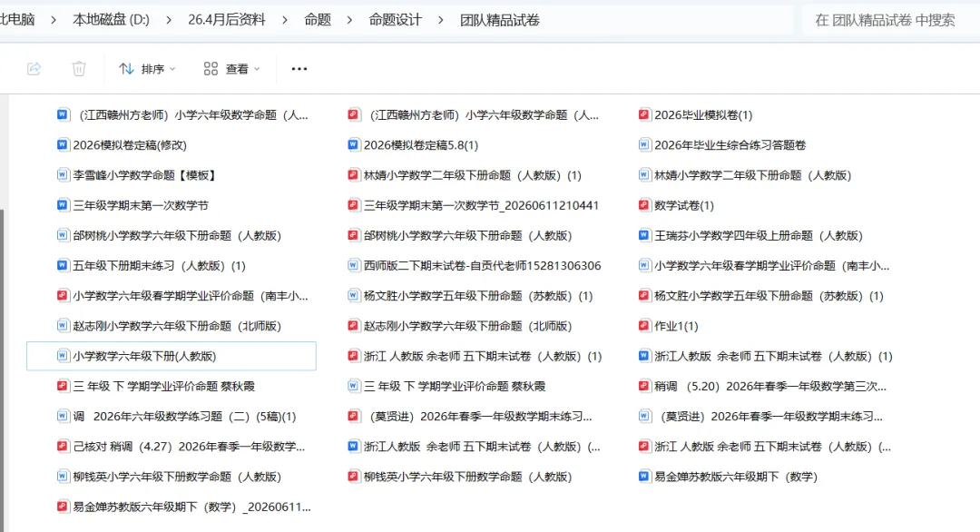
Task: Click the PDF icon of 三年级学期末第一次数学节_20260611210441
Action: (x=353, y=205)
